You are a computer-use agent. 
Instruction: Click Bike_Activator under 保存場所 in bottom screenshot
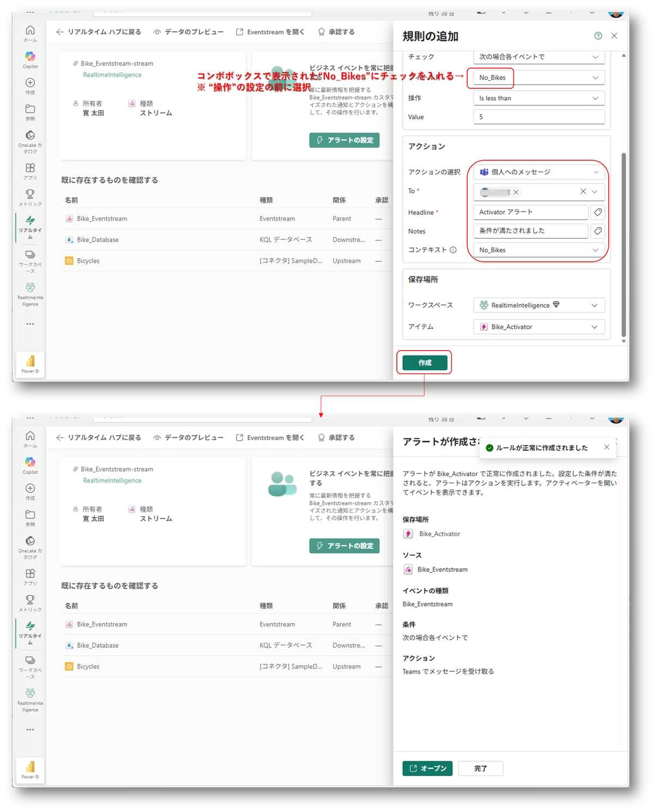(439, 534)
